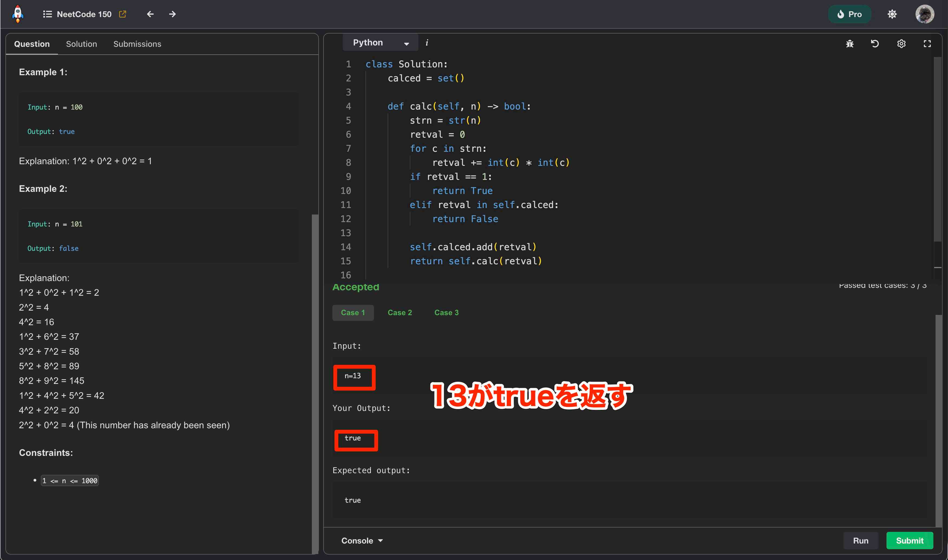Go to next problem with right arrow

click(172, 14)
